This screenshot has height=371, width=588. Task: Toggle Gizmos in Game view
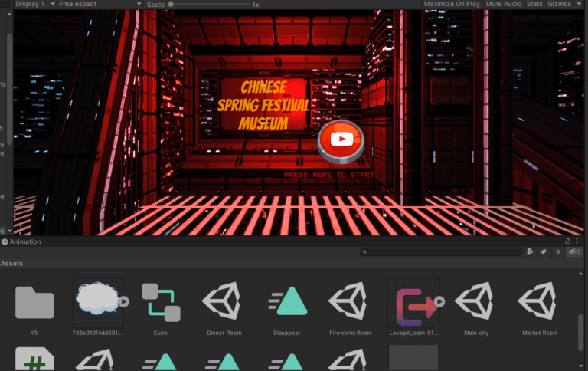click(559, 4)
